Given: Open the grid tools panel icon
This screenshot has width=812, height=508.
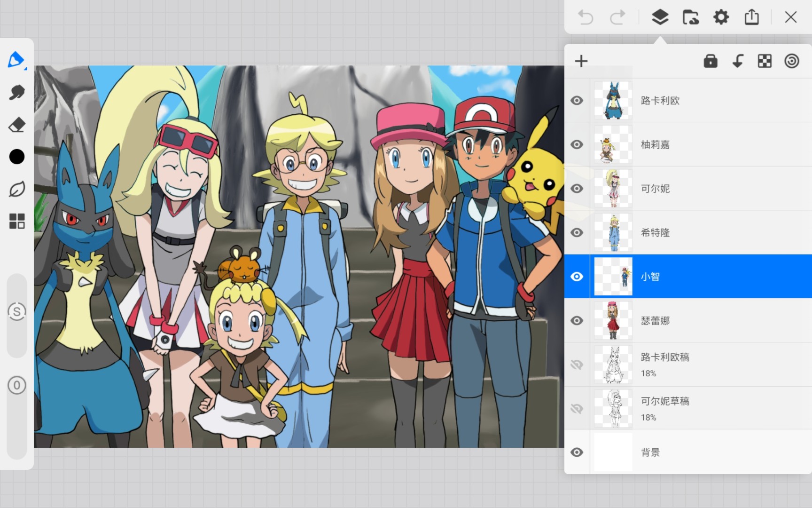Looking at the screenshot, I should pos(17,221).
